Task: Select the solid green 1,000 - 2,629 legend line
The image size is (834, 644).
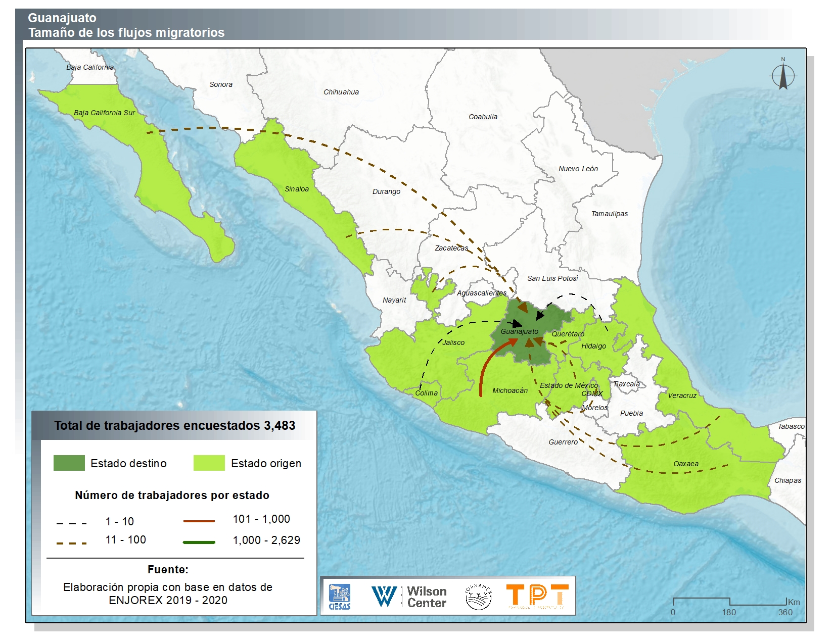Action: pyautogui.click(x=199, y=542)
